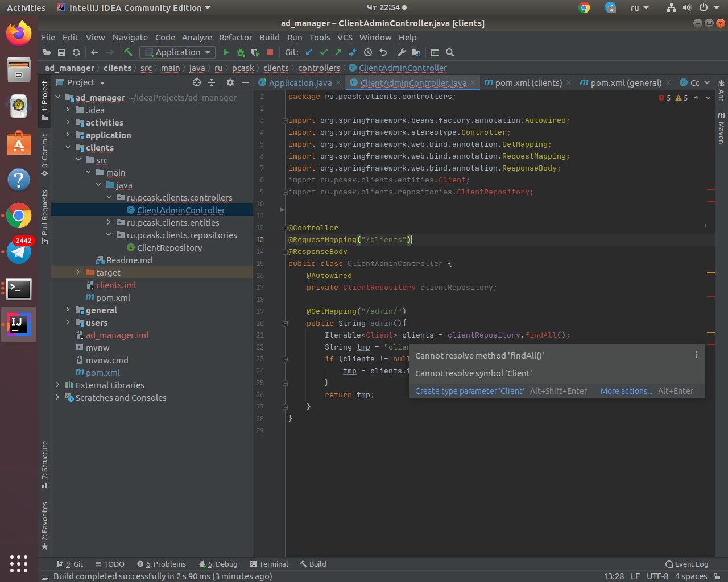Click locate-in-tree target icon in Project panel
This screenshot has height=582, width=728.
click(197, 82)
